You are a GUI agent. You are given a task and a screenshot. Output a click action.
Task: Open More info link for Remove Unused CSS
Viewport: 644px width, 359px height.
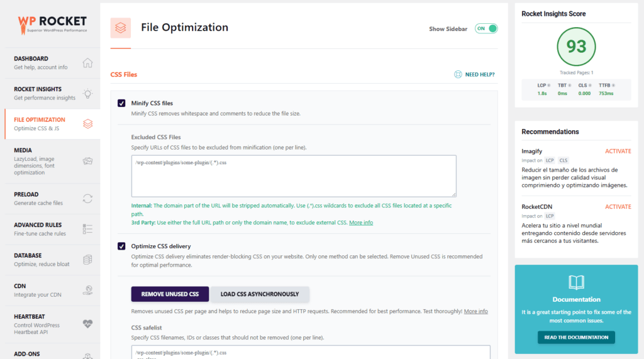coord(475,311)
